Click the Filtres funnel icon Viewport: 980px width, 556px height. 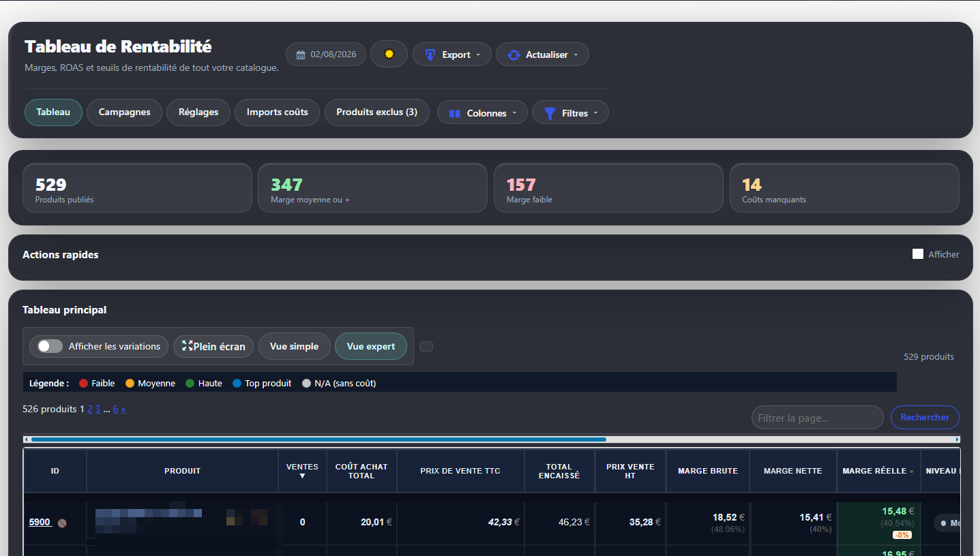pos(550,113)
